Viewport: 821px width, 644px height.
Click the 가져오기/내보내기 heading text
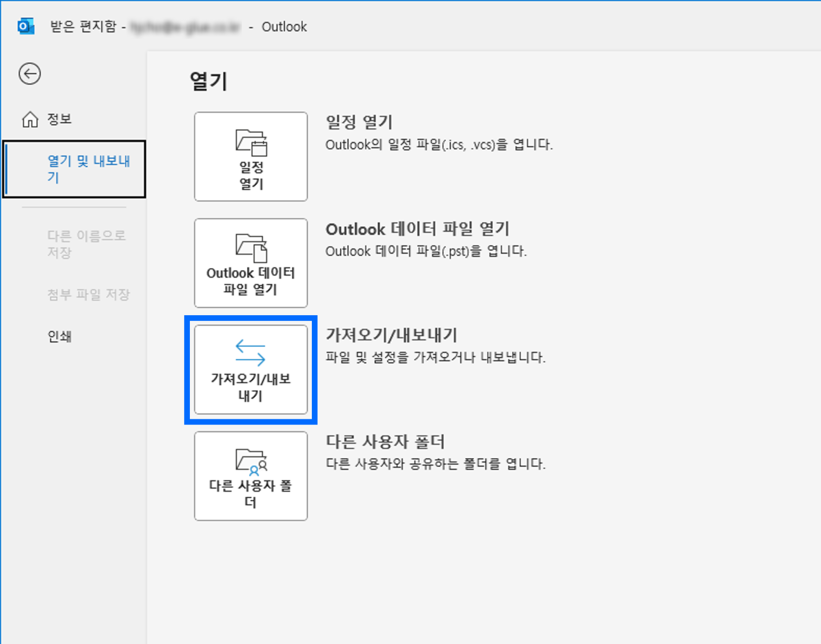(392, 333)
